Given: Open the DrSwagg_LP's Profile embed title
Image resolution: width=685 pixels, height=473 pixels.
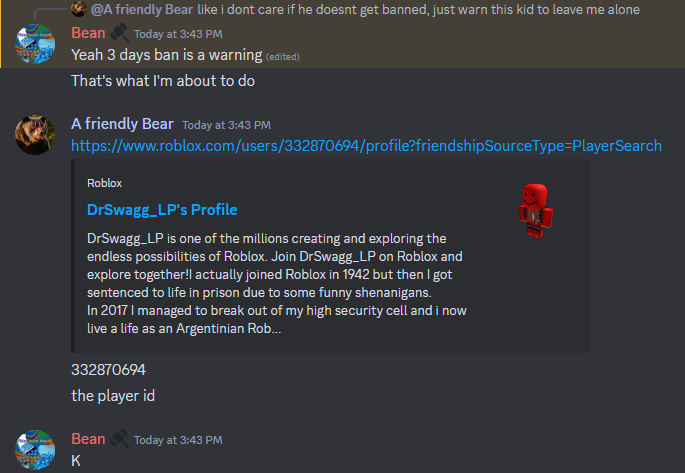Looking at the screenshot, I should pos(162,210).
